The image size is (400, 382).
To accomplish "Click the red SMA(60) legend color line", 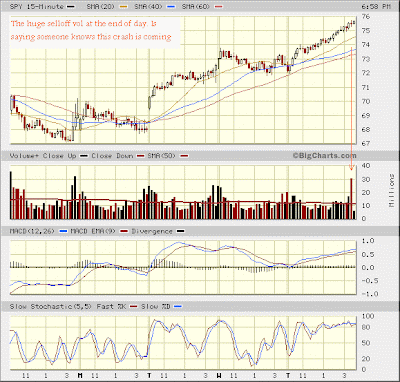I will pos(219,7).
